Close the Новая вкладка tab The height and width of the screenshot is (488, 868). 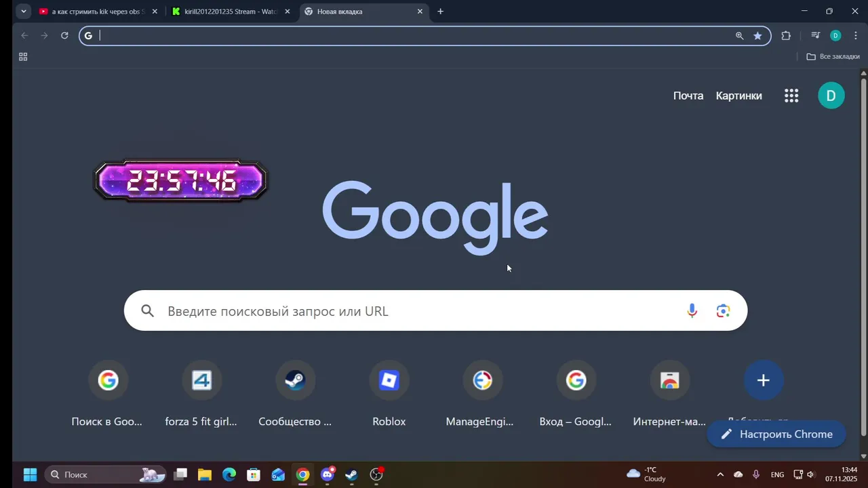pyautogui.click(x=420, y=12)
